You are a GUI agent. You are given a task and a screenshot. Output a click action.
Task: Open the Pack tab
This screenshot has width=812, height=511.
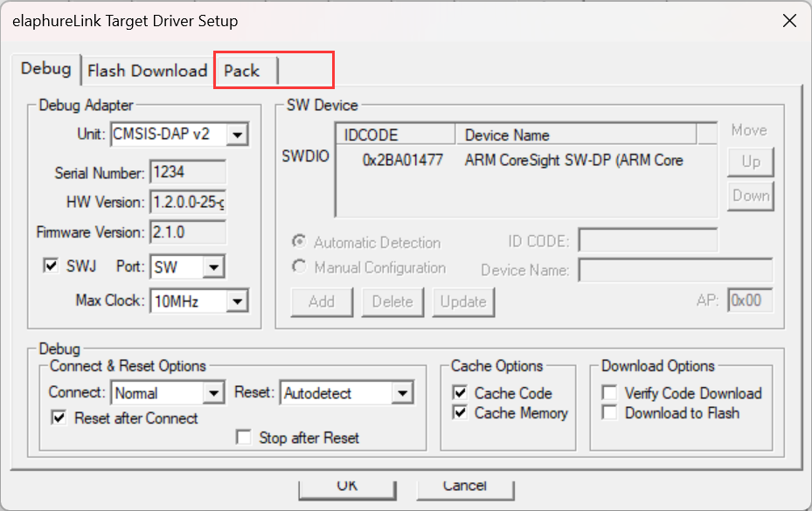coord(246,71)
